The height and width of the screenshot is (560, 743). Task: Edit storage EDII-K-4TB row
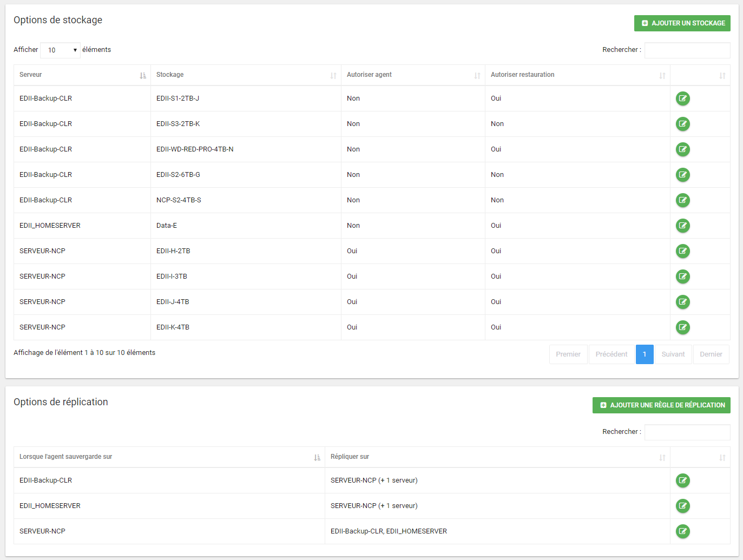(x=683, y=327)
